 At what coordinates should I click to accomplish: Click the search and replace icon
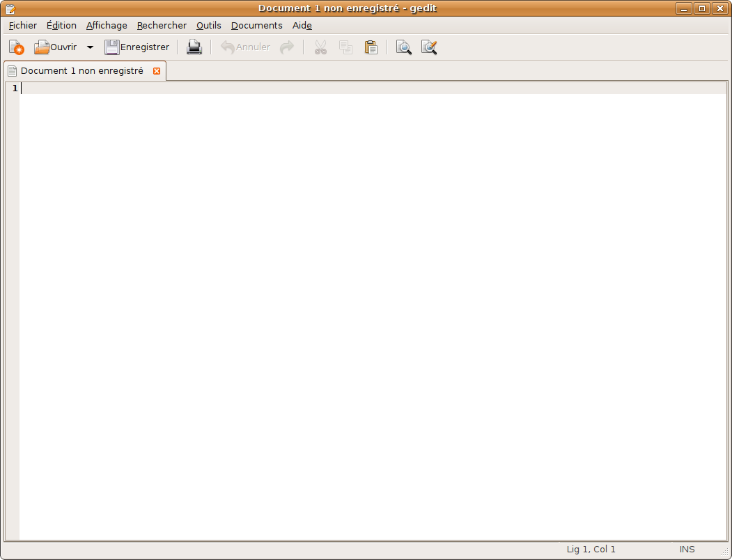click(x=429, y=47)
